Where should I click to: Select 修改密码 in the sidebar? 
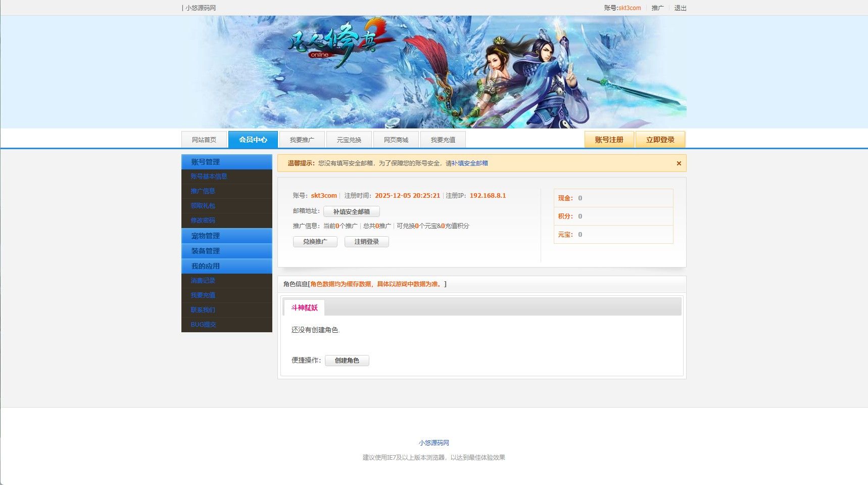(203, 221)
